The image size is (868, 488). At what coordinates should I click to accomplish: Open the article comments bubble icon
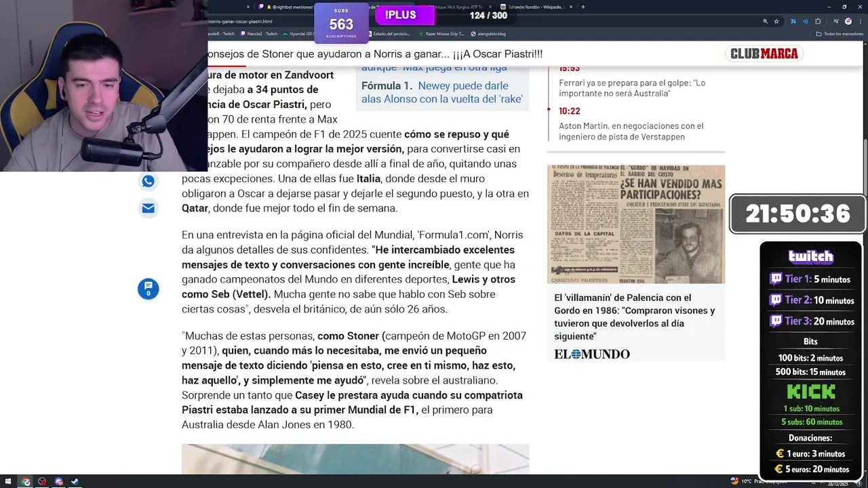tap(148, 289)
